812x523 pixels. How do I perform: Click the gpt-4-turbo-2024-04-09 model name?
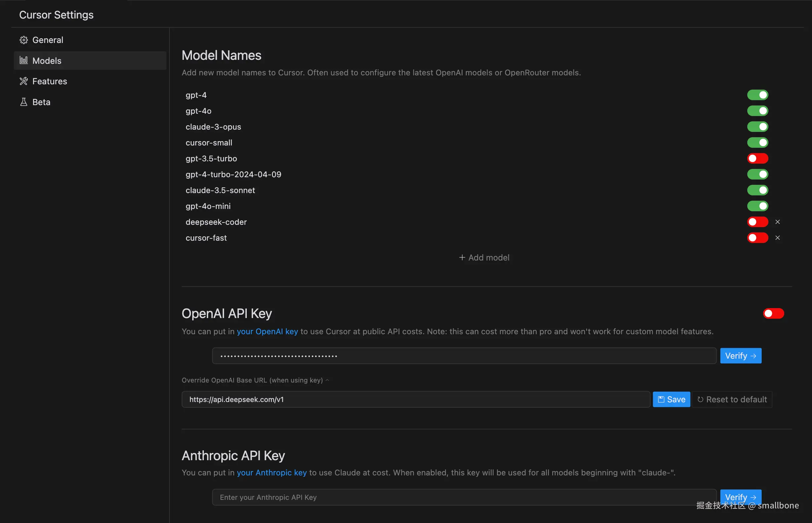click(234, 174)
